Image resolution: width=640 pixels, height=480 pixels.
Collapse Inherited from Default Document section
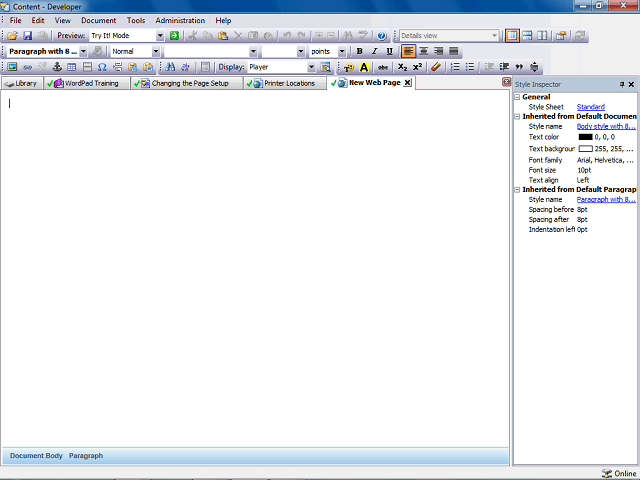point(517,117)
